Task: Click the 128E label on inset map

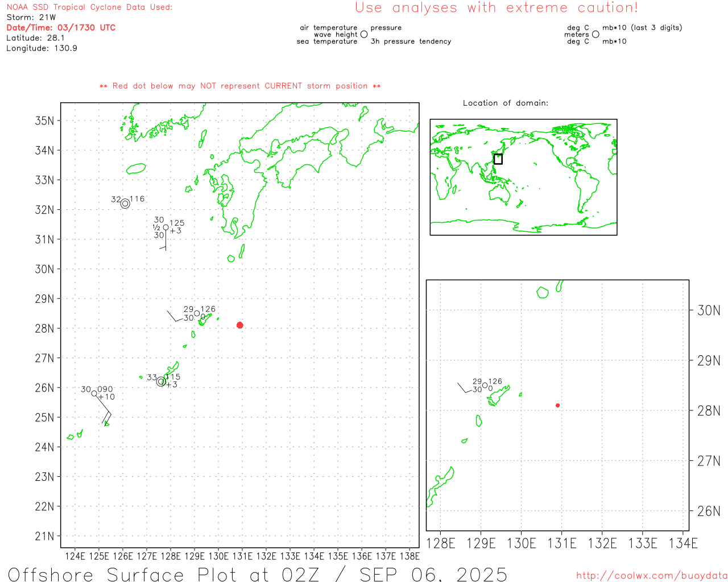Action: (x=441, y=543)
